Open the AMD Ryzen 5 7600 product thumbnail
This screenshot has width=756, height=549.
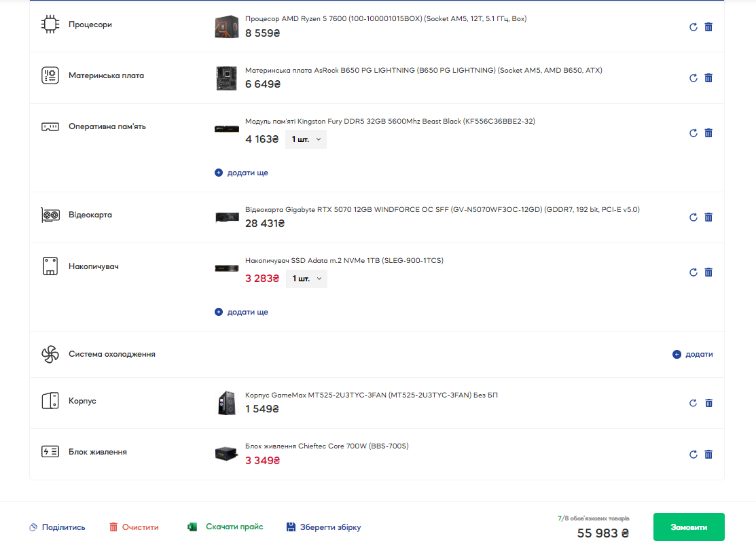pyautogui.click(x=227, y=26)
